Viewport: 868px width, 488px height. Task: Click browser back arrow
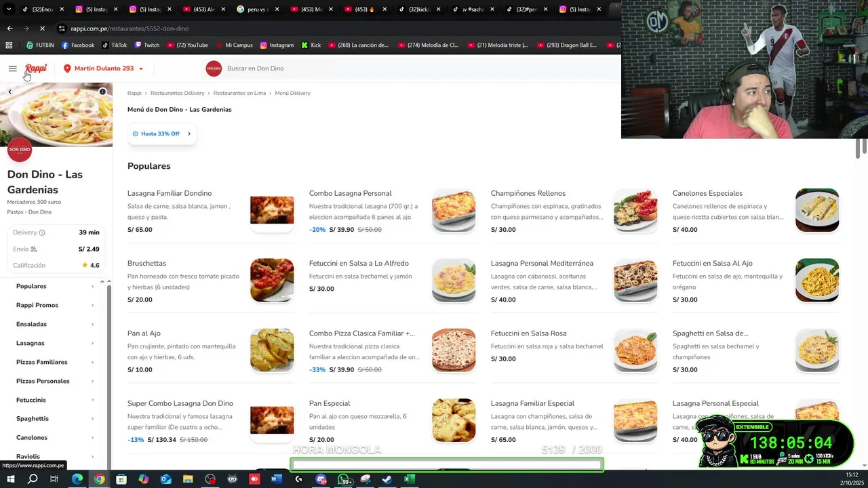(9, 28)
